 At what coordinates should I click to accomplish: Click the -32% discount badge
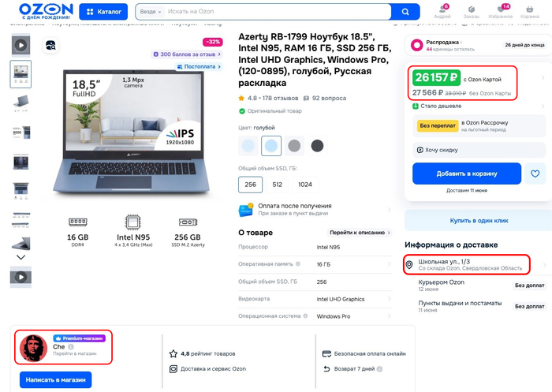212,42
